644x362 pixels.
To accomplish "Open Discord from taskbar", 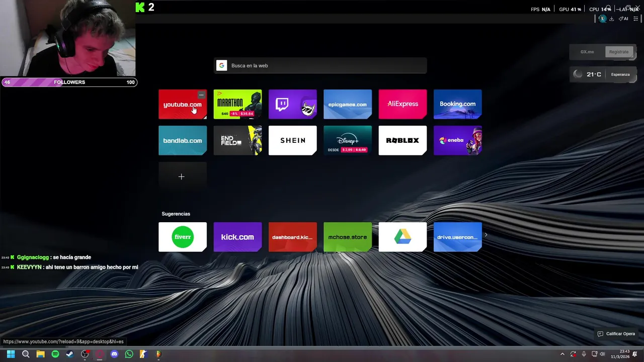I will point(114,354).
